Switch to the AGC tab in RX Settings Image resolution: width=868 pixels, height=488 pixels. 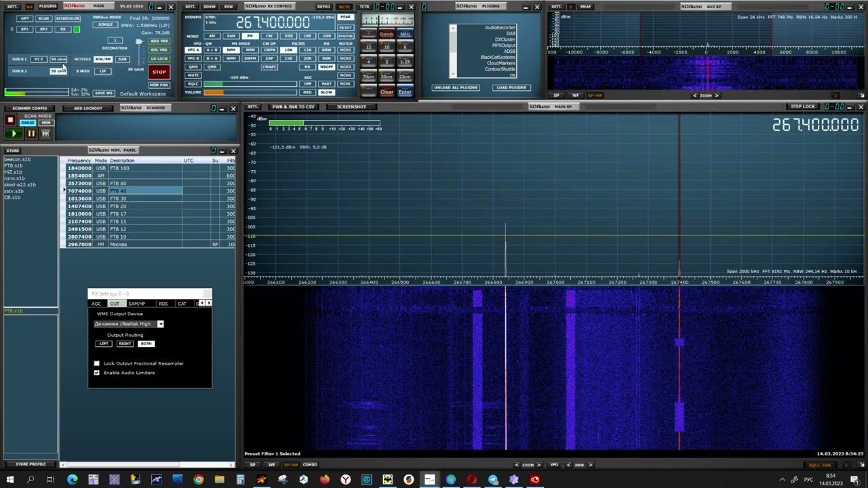pos(96,304)
